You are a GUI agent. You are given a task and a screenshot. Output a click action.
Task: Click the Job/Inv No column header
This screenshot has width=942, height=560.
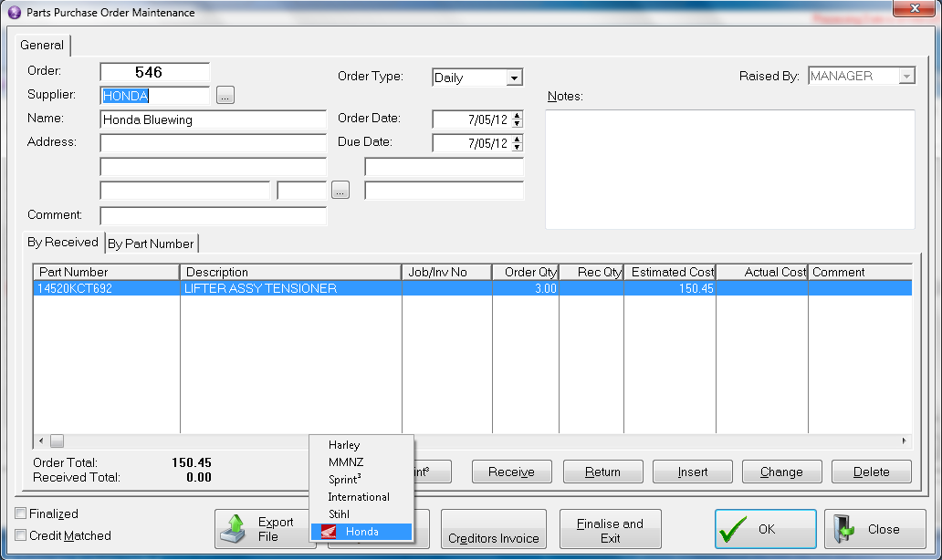click(447, 272)
